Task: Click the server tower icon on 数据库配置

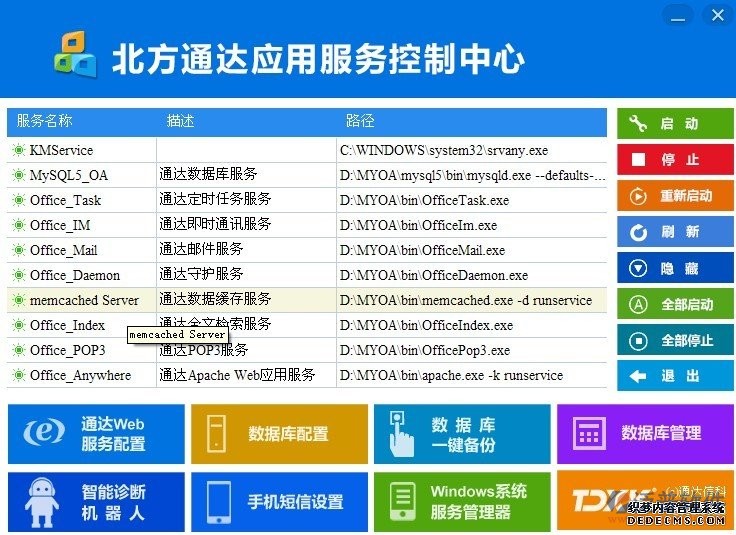Action: click(x=216, y=433)
